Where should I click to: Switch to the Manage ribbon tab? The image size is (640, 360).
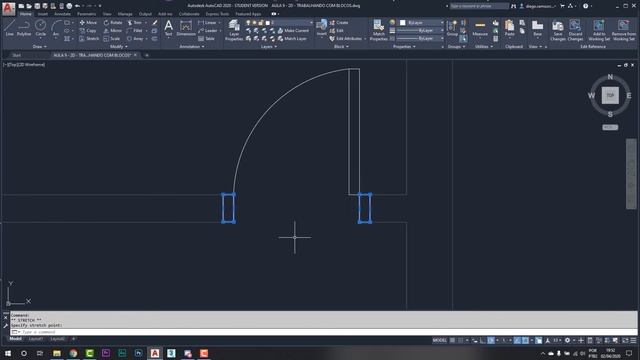point(125,14)
